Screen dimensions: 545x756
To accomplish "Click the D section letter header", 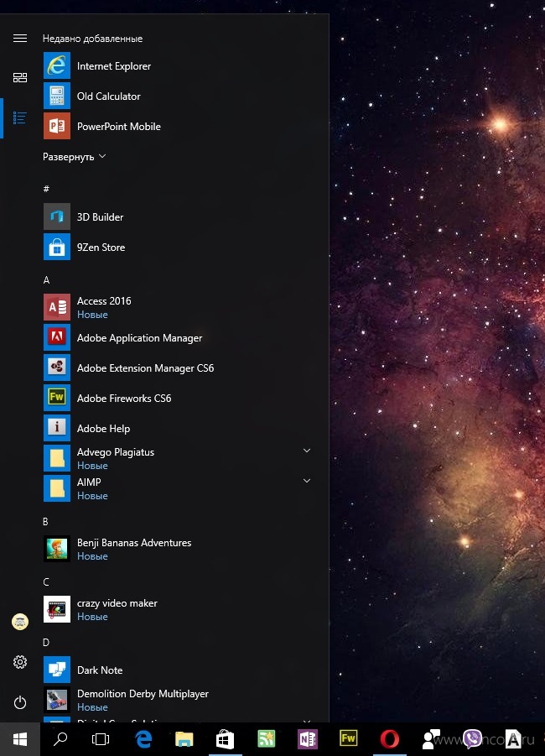I will click(x=46, y=642).
